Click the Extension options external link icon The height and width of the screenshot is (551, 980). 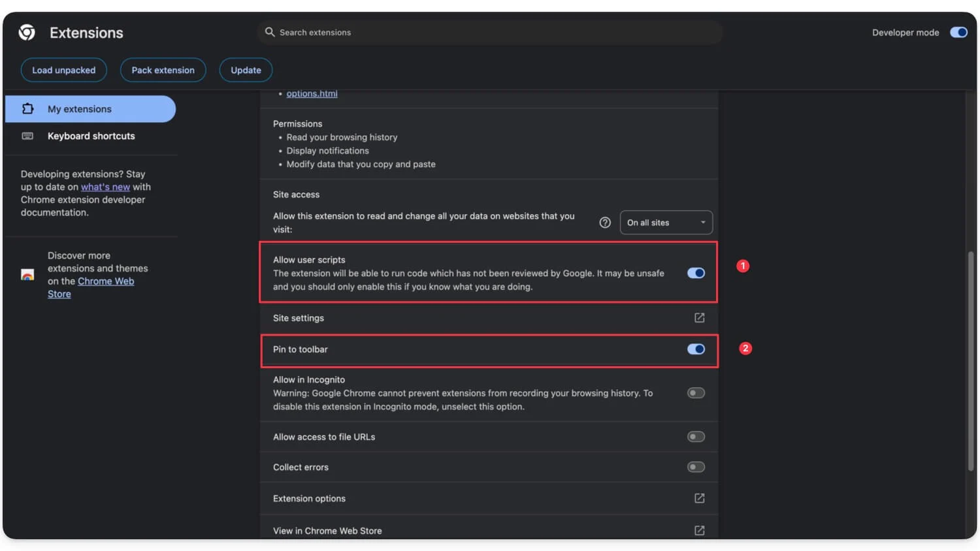pos(699,498)
